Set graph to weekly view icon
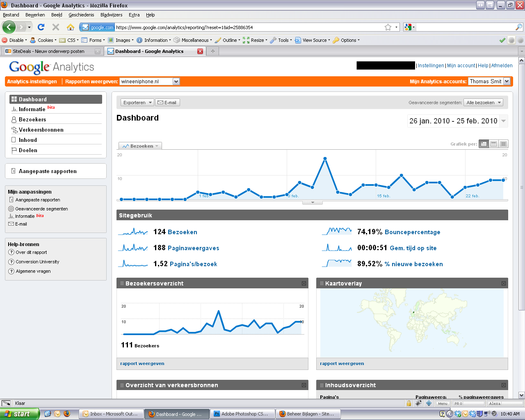 pos(493,144)
